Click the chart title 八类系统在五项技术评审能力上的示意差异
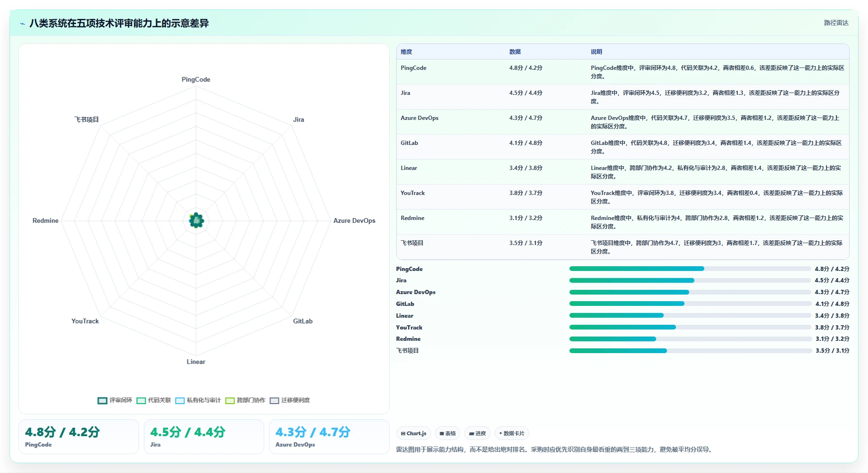Viewport: 868px width, 473px height. (x=119, y=23)
